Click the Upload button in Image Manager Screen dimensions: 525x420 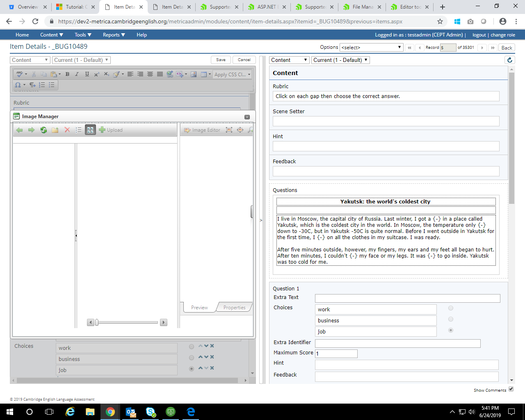tap(111, 130)
